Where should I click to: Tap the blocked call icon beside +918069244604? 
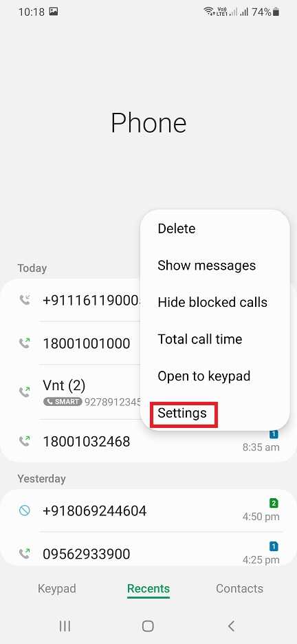pos(25,511)
